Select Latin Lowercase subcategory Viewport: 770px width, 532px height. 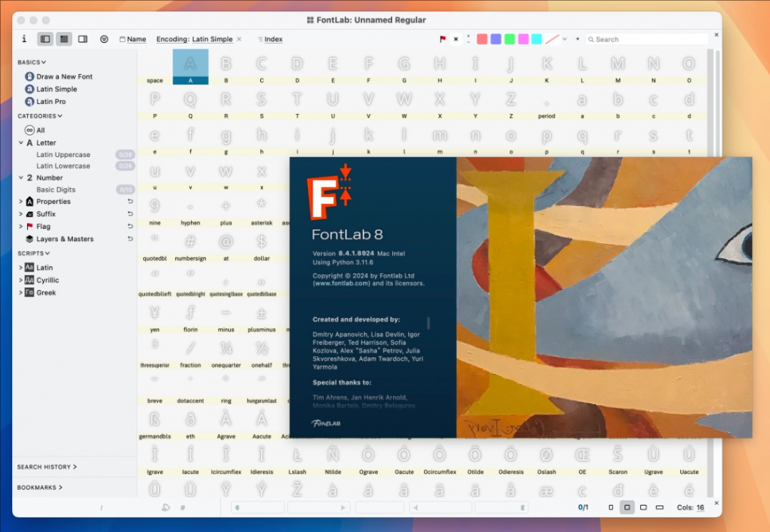[63, 166]
